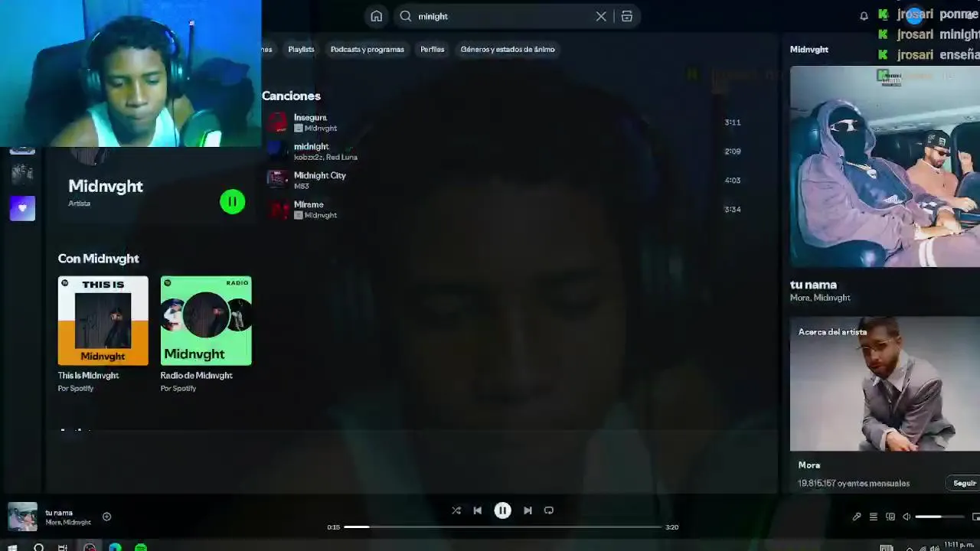Pause playback in bottom player bar
The height and width of the screenshot is (551, 980).
(502, 510)
